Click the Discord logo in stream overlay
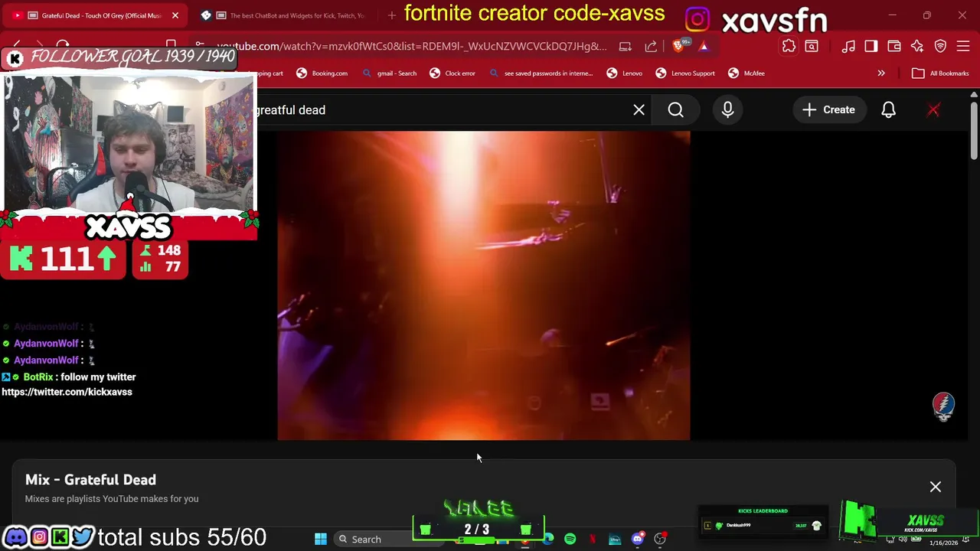Viewport: 980px width, 551px height. 15,537
